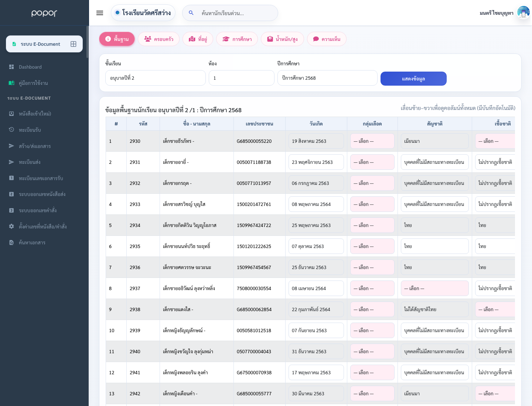532x406 pixels.
Task: Click the scale icon on น้ำหนัก/สูง tab
Action: (x=270, y=39)
